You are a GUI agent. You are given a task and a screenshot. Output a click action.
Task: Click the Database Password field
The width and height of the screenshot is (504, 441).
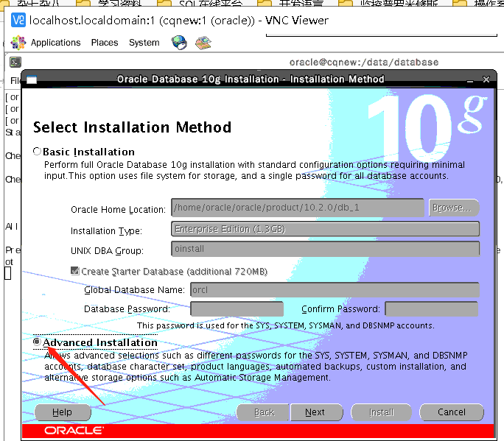tap(237, 309)
